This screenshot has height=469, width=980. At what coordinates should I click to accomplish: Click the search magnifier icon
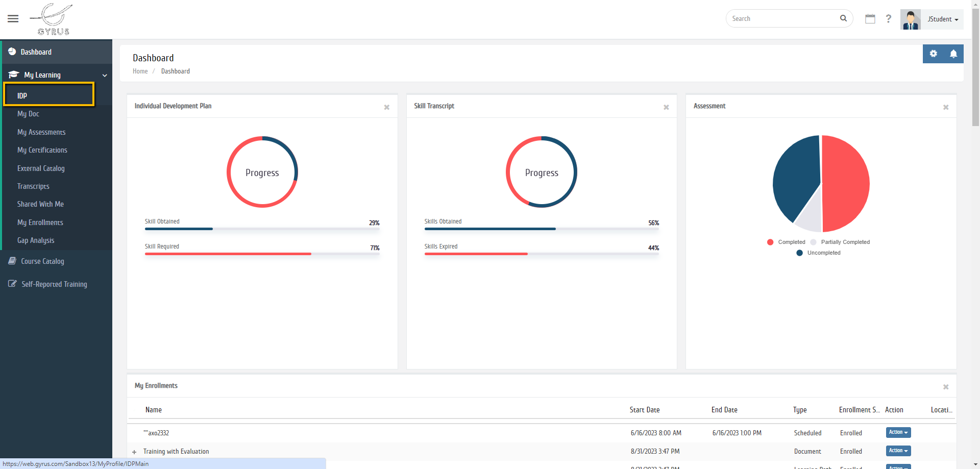pos(843,18)
